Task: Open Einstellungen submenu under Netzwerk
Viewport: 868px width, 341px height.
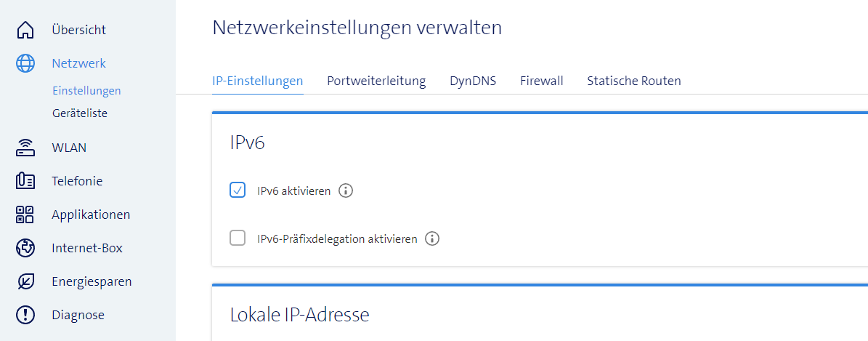Action: [x=86, y=91]
